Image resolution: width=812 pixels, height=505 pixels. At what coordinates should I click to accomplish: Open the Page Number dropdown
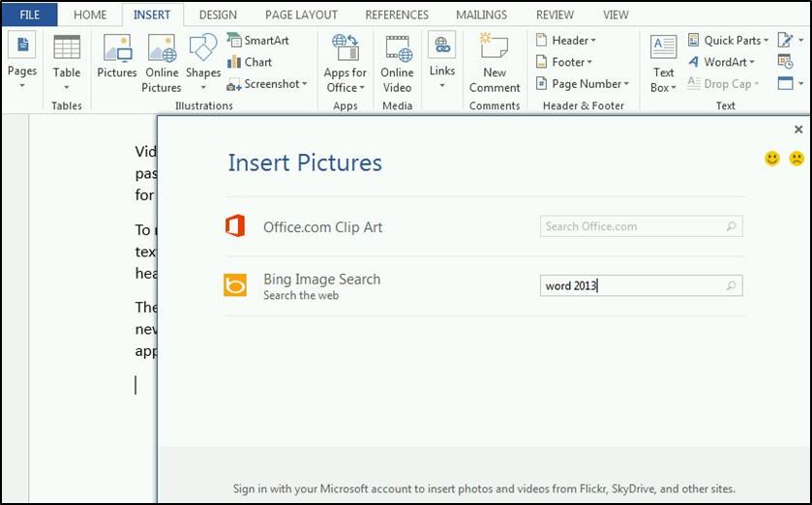click(x=583, y=84)
